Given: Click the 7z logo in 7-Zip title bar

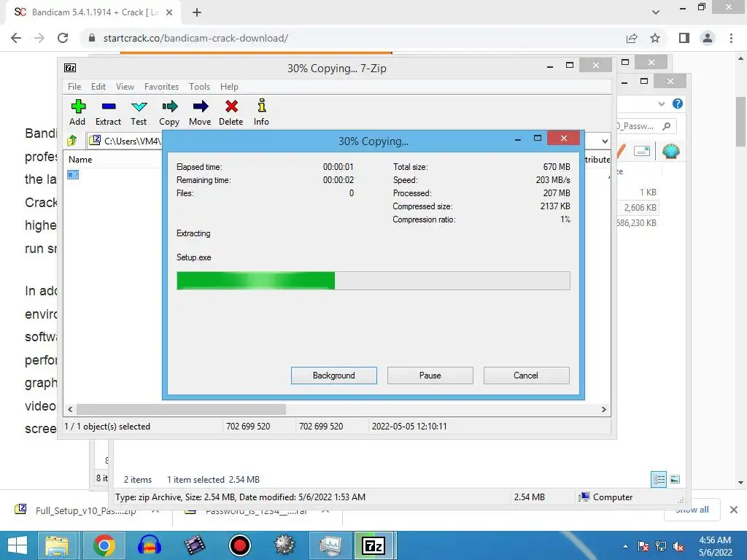Looking at the screenshot, I should pos(70,68).
